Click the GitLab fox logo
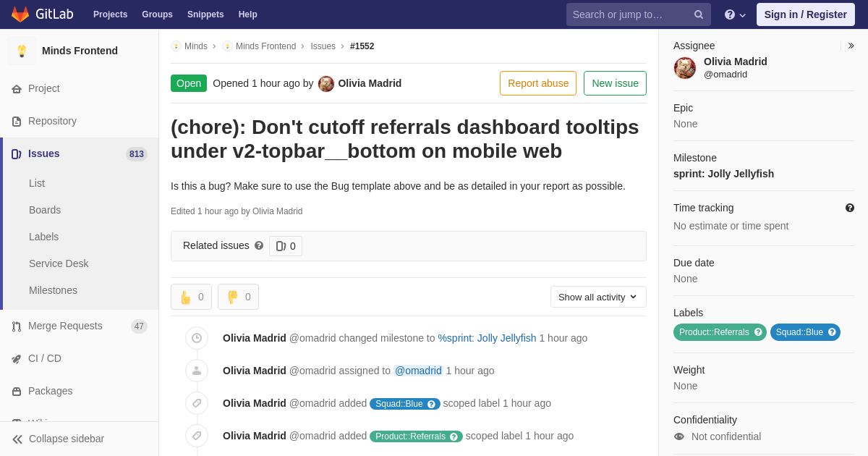Image resolution: width=868 pixels, height=456 pixels. point(20,14)
